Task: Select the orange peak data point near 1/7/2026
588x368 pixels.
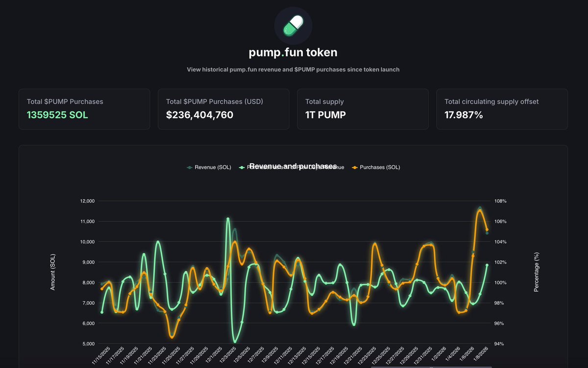Action: (x=479, y=210)
